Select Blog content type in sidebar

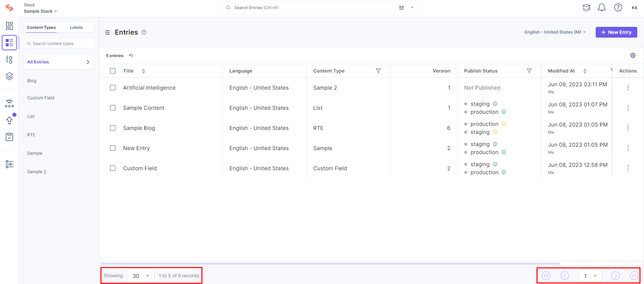coord(32,81)
